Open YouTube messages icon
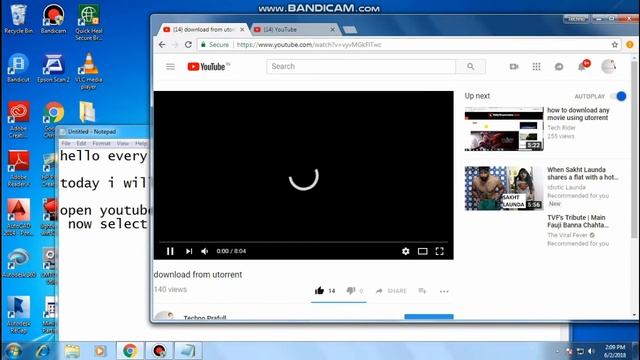This screenshot has height=360, width=640. tap(559, 67)
